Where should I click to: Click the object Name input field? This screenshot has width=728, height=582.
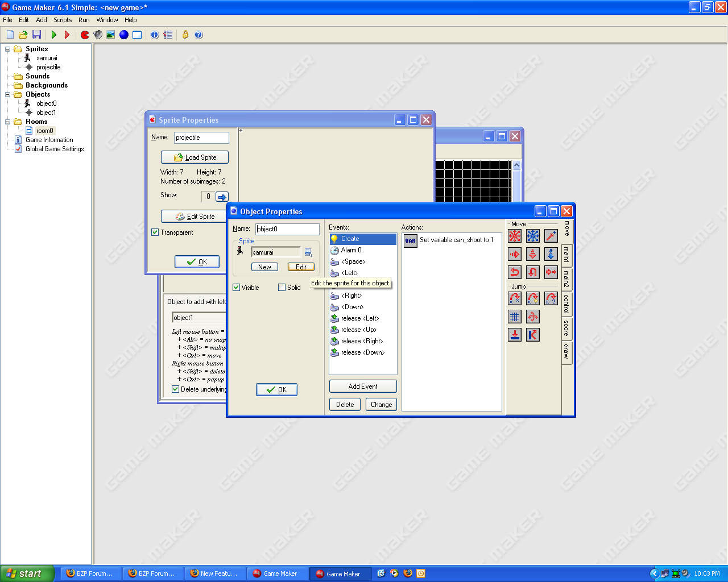click(x=287, y=229)
